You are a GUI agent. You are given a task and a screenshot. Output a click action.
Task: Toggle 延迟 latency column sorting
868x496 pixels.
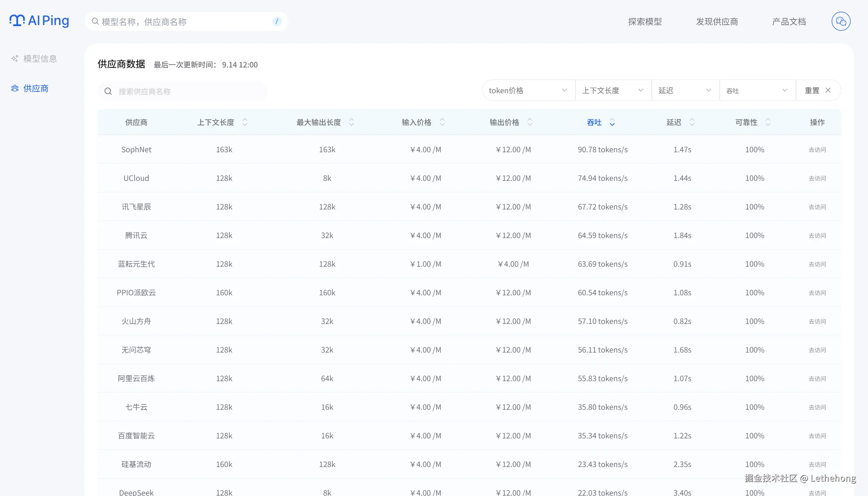tap(692, 122)
